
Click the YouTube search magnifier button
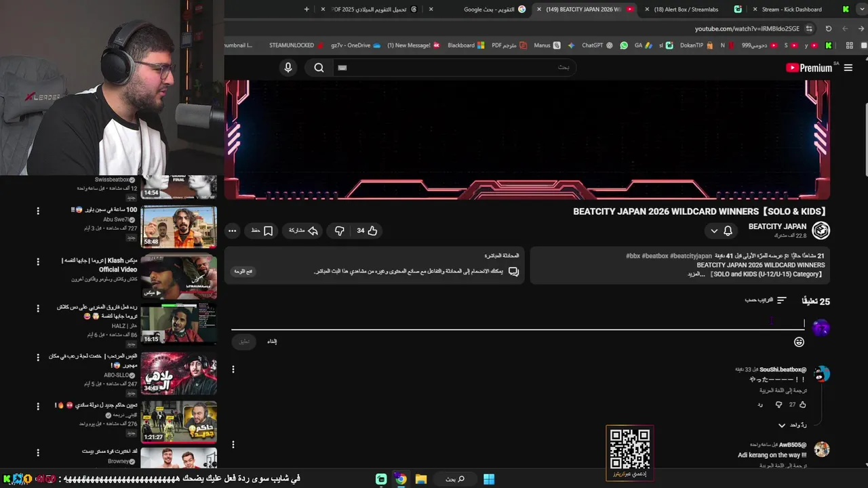pyautogui.click(x=319, y=67)
